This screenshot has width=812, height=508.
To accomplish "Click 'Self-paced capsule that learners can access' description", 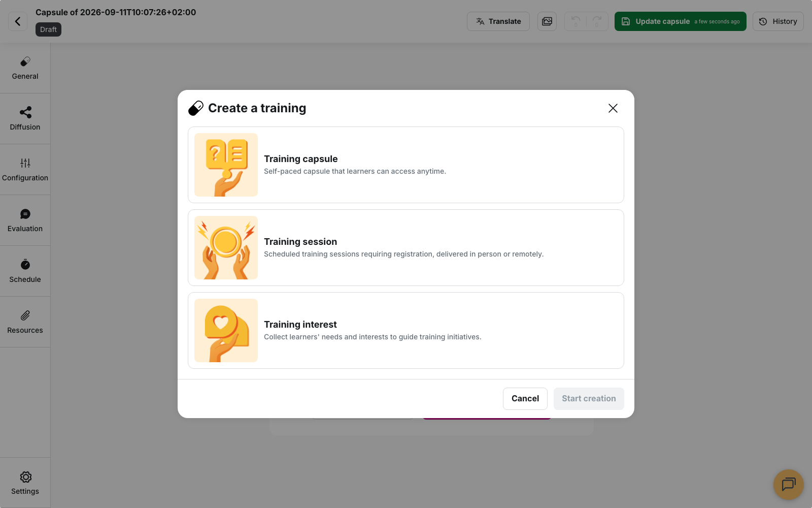I will pos(355,171).
